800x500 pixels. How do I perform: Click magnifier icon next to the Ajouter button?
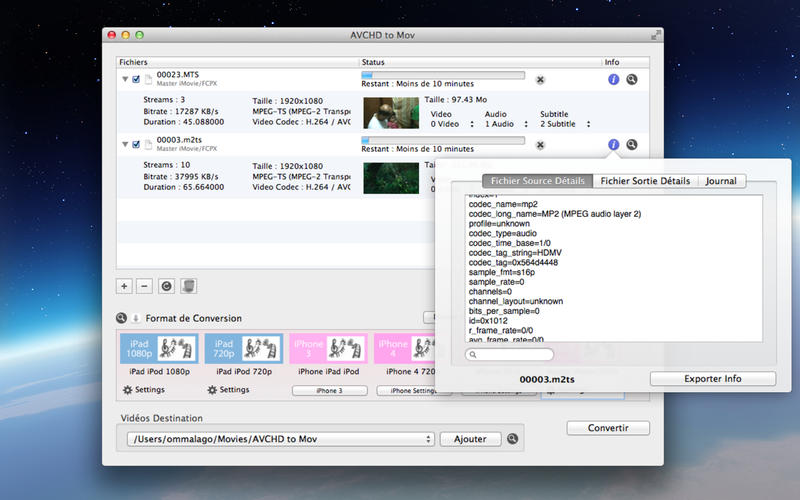pyautogui.click(x=513, y=439)
